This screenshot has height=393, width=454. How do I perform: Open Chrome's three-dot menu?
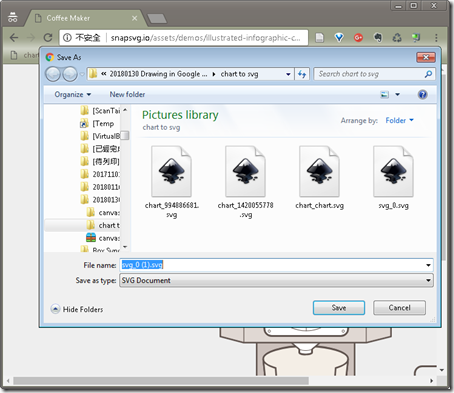tap(436, 38)
